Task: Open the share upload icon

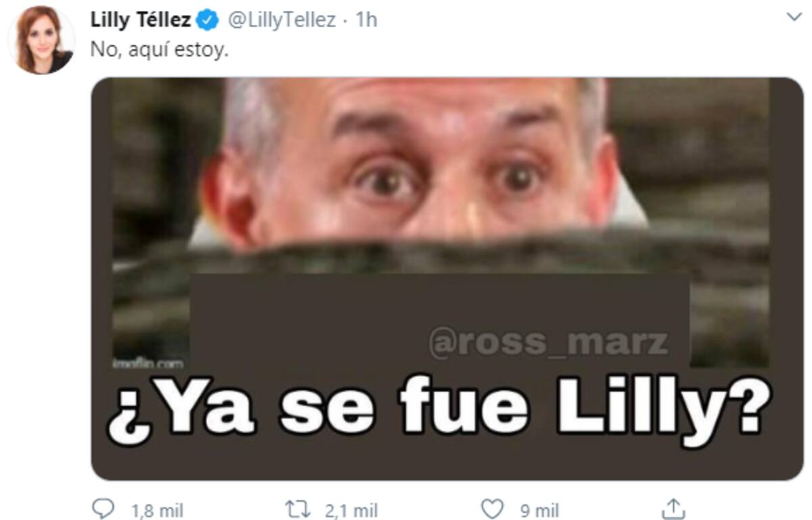Action: 673,508
